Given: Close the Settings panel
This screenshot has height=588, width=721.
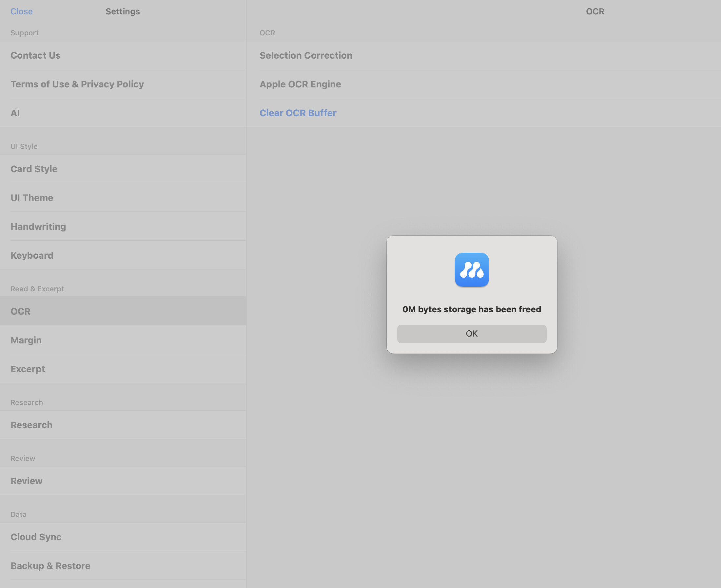Looking at the screenshot, I should 22,11.
